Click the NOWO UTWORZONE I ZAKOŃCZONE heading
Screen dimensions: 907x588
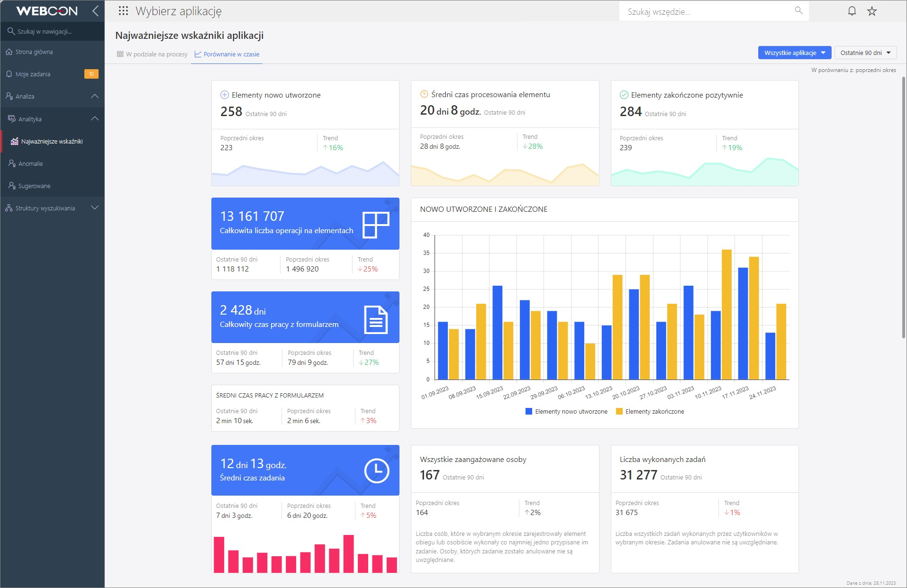point(483,209)
